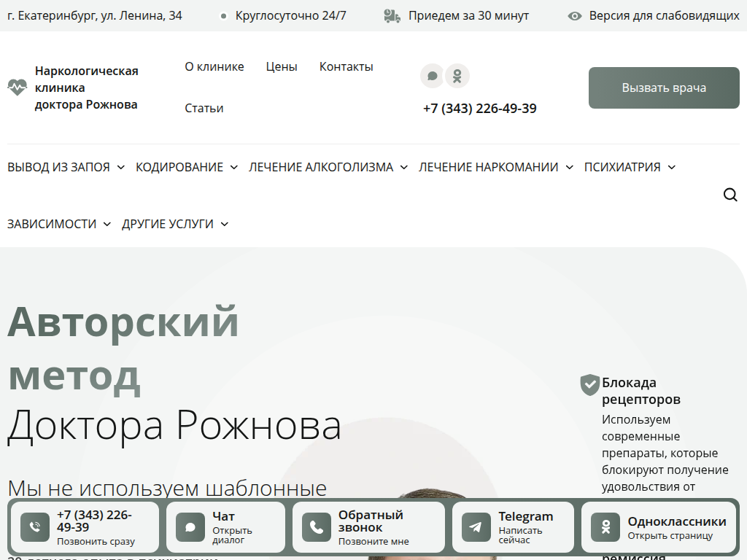Viewport: 747px width, 560px height.
Task: Open the КОДИРОВАНИЕ menu item
Action: click(179, 167)
